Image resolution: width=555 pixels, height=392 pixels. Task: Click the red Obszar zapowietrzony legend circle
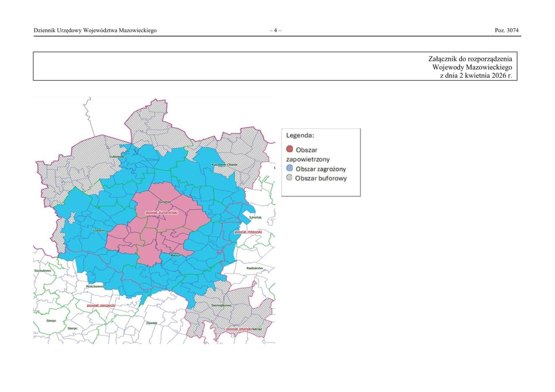[289, 149]
